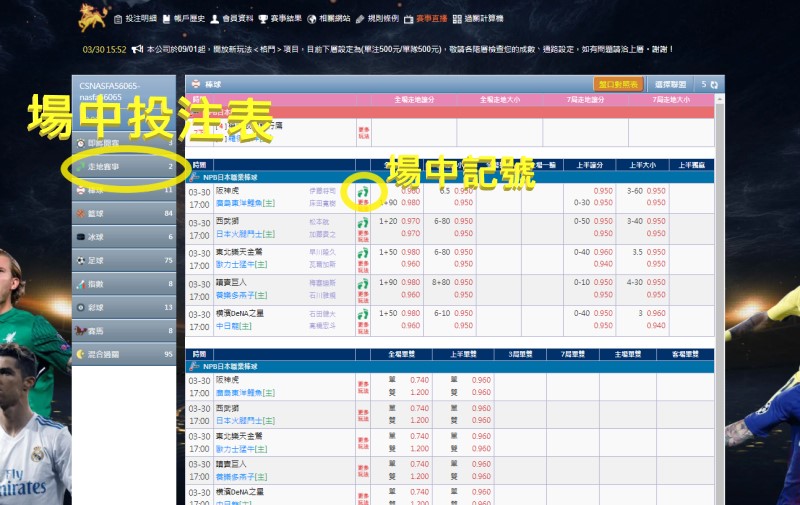Select 4-30 0.950 first-half total odds
The height and width of the screenshot is (505, 800).
646,282
